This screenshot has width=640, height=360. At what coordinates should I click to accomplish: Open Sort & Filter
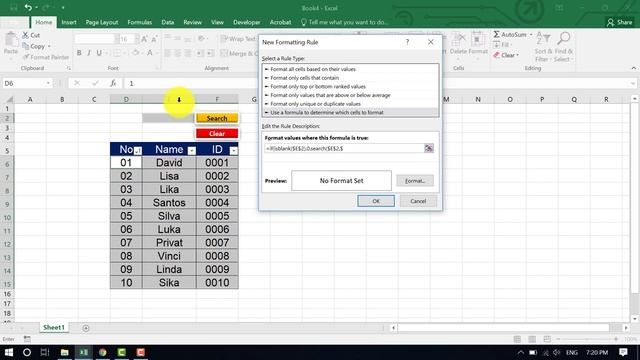[542, 47]
